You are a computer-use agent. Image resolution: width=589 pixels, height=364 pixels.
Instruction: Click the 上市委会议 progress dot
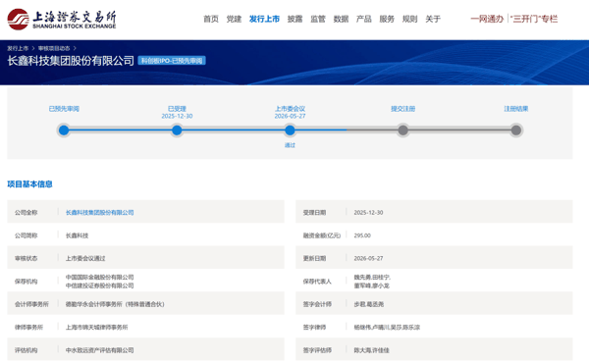[x=290, y=130]
